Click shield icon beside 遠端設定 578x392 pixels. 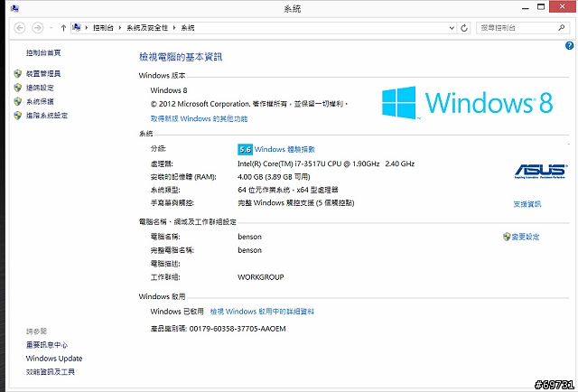18,88
